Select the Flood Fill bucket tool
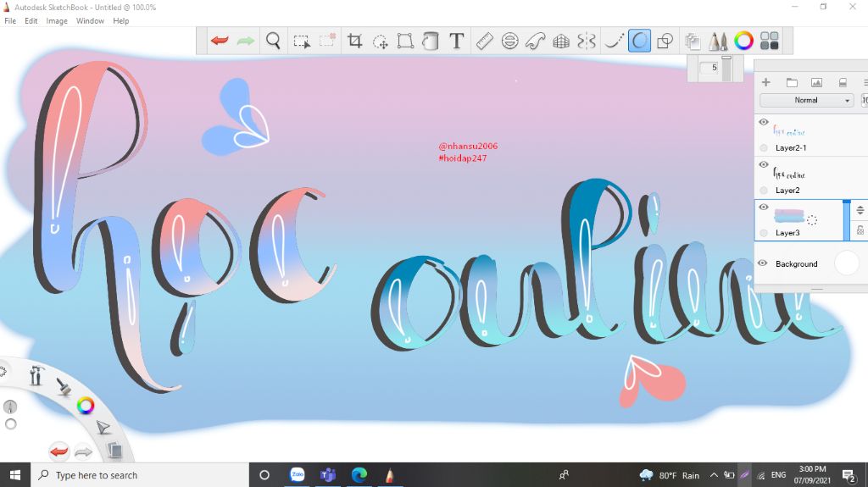The height and width of the screenshot is (487, 868). coord(430,41)
